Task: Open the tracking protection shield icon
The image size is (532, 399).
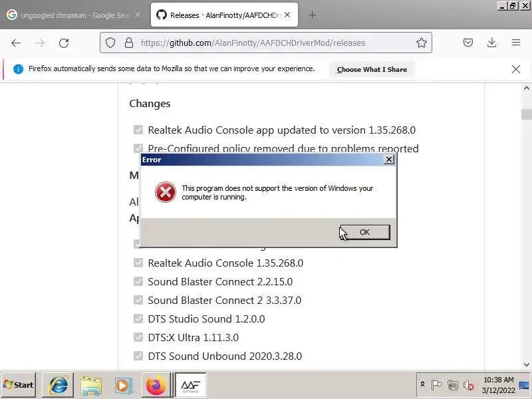Action: pos(110,43)
